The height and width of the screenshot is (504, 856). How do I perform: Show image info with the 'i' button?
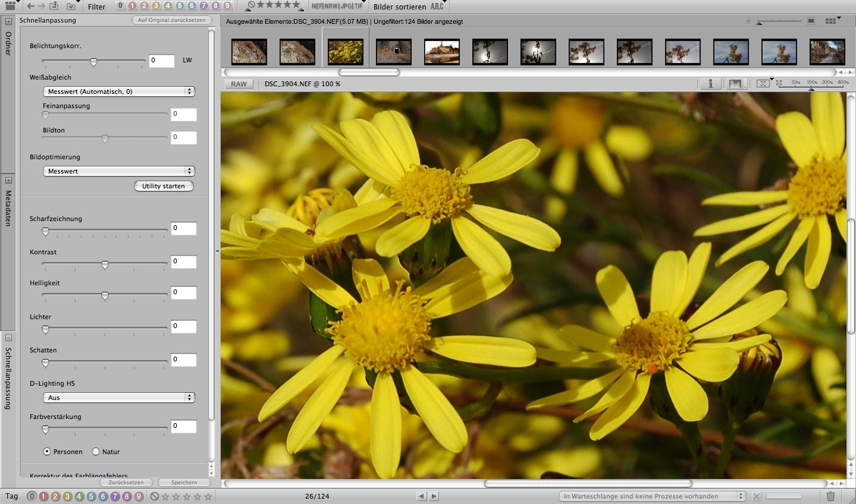point(710,84)
